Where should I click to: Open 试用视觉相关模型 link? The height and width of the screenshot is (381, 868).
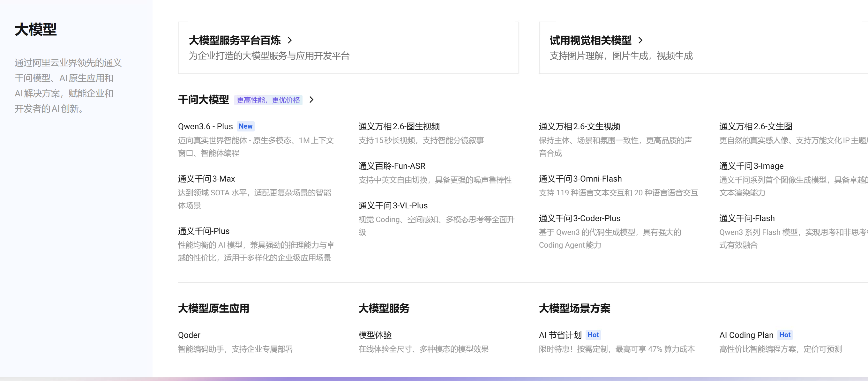click(590, 41)
